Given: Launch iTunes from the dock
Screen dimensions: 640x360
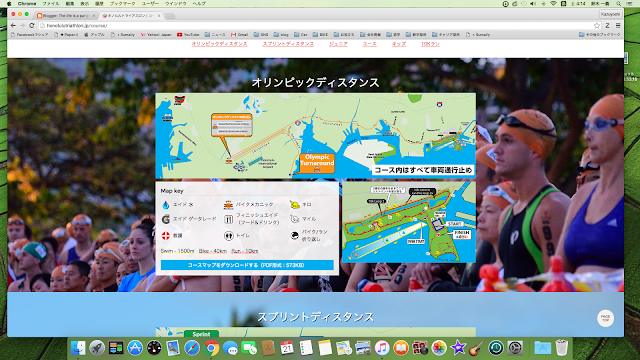Looking at the screenshot, I should [382, 348].
